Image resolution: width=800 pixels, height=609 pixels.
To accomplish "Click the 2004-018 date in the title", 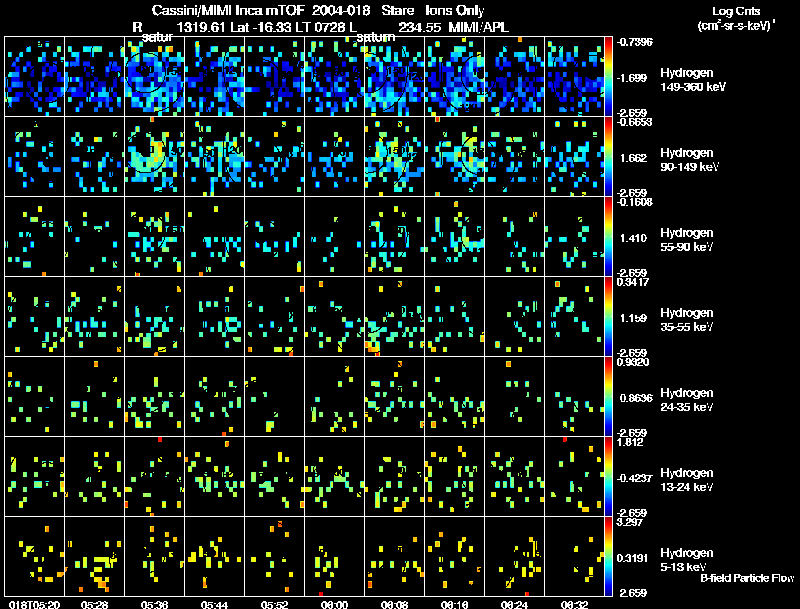I will click(341, 11).
